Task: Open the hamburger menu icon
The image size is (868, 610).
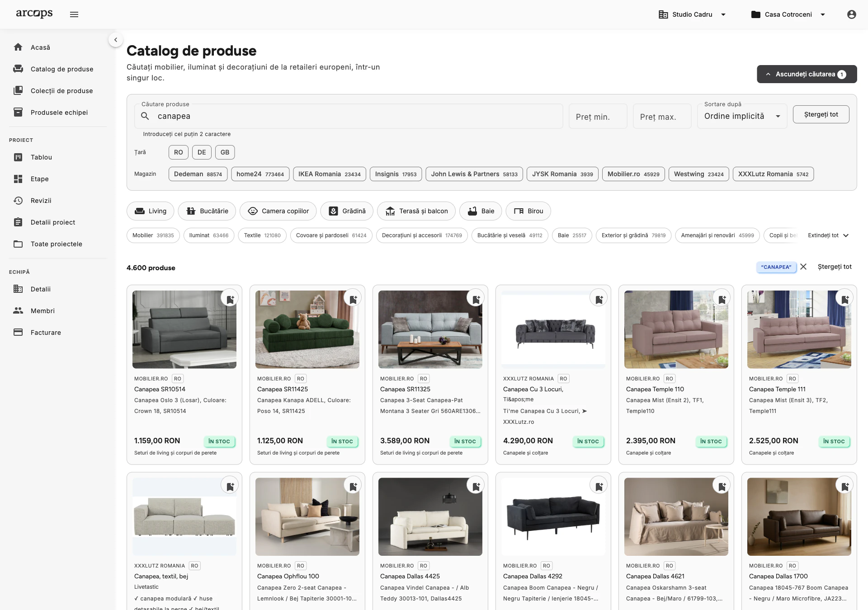Action: (74, 14)
